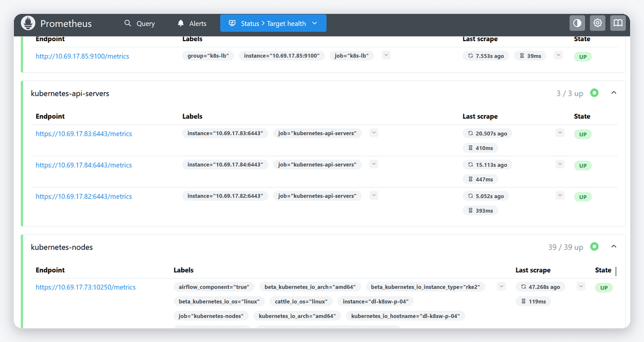644x342 pixels.
Task: Expand scrape details for the 5.052s ago row
Action: [560, 195]
